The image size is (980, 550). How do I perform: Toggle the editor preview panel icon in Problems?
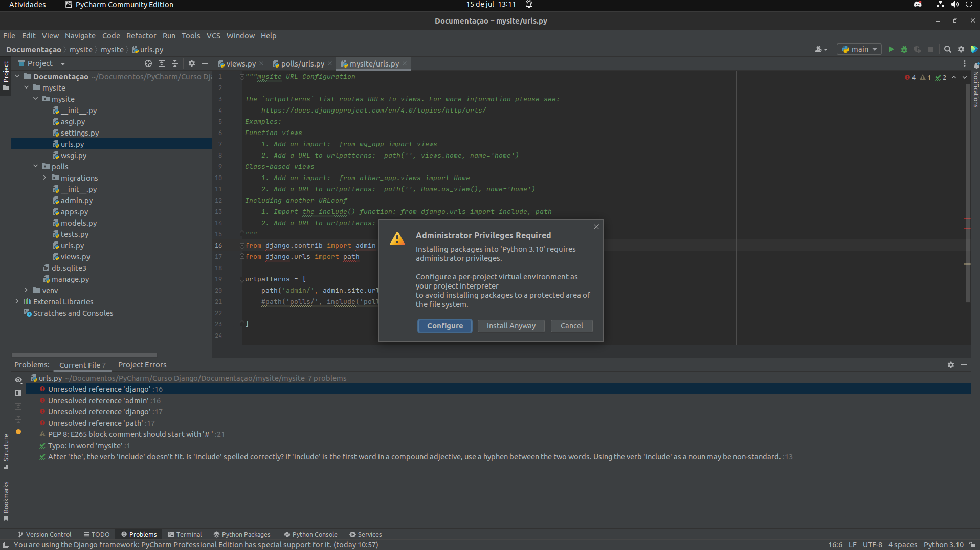[x=18, y=393]
